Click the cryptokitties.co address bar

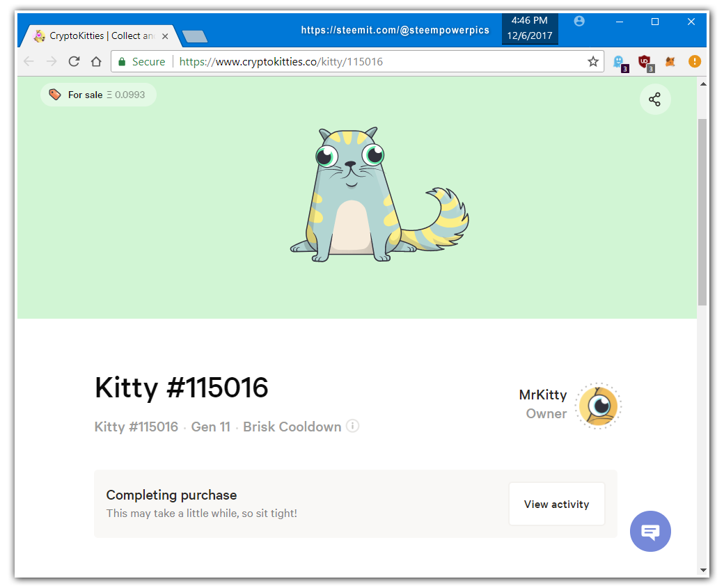[x=357, y=61]
